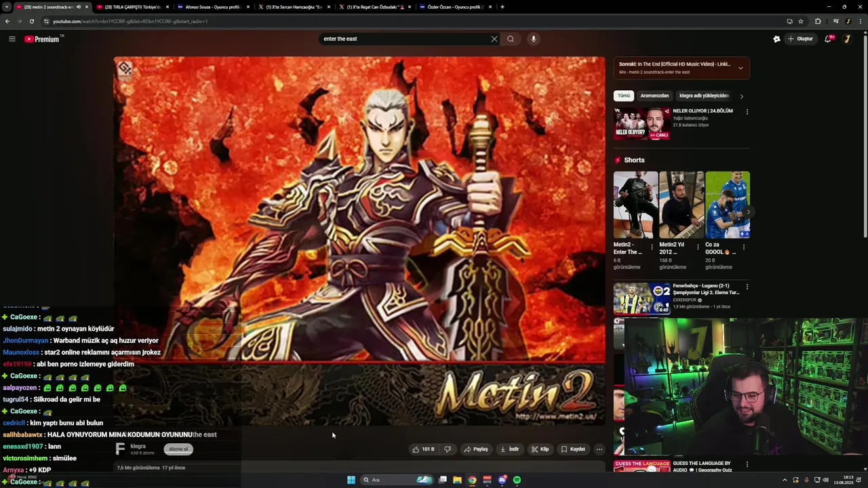Open Fenerbahçe - Lugano video thumbnail
The height and width of the screenshot is (488, 868).
[x=642, y=299]
